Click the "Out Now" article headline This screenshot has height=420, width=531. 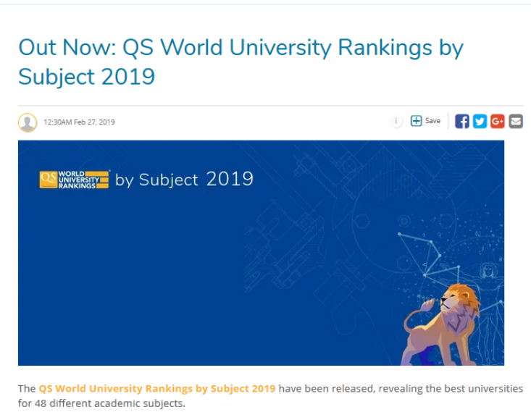pos(240,49)
